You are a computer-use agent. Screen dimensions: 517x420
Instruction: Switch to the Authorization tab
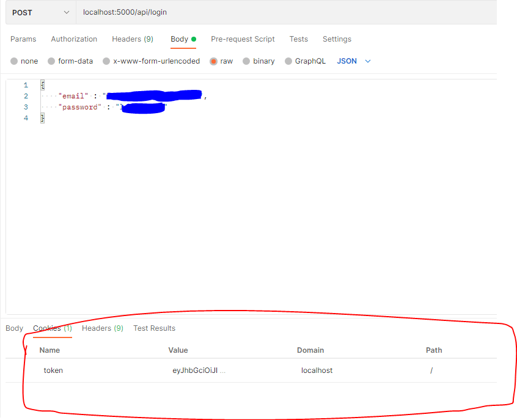click(x=74, y=39)
